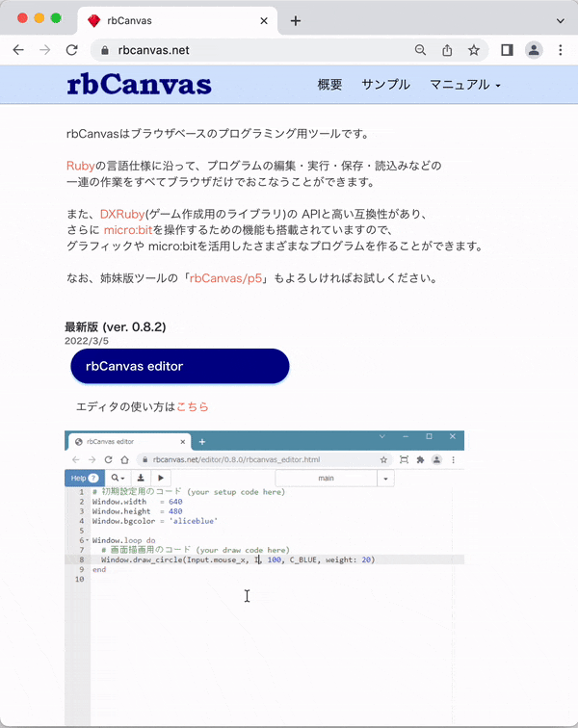Click the rbCanvas editor tab in demo
Screen dimensions: 578x728
[x=130, y=442]
